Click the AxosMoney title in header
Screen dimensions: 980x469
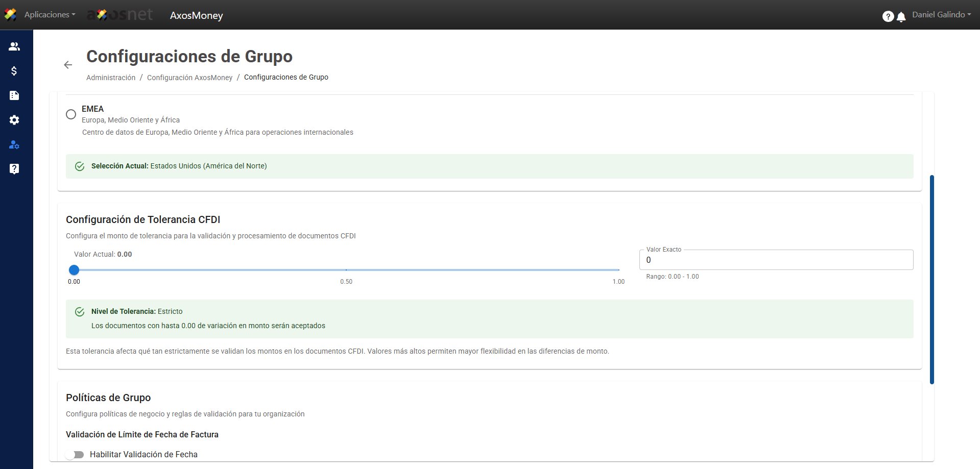196,16
